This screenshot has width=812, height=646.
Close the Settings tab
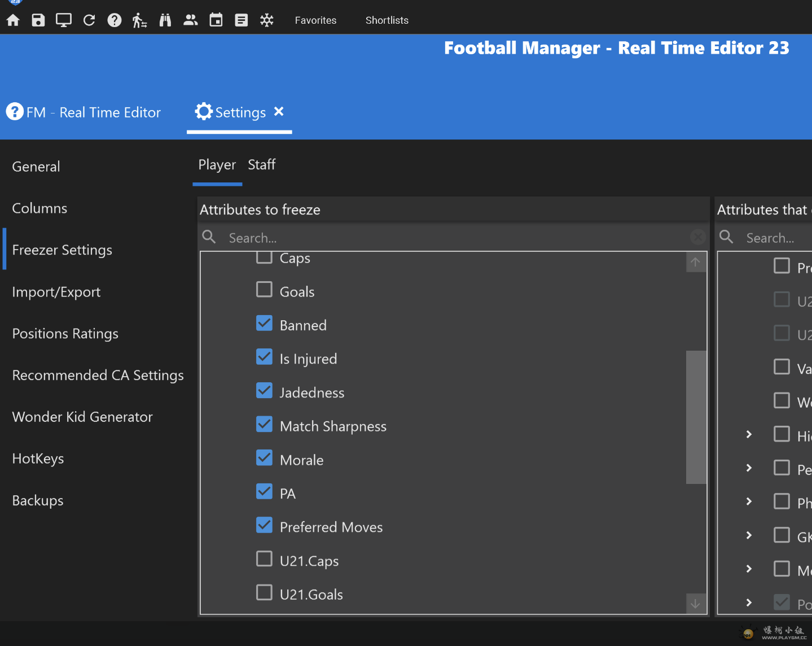coord(279,112)
